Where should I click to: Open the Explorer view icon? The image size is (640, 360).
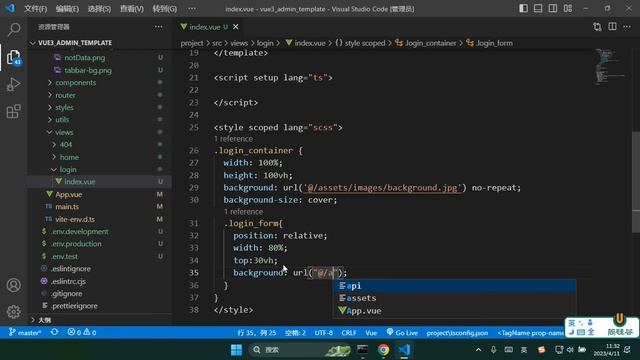point(14,57)
